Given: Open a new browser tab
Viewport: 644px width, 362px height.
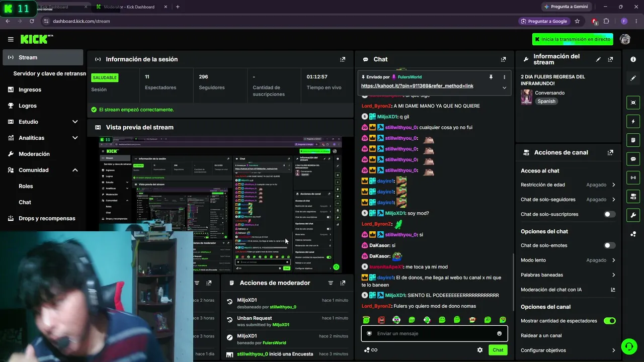Looking at the screenshot, I should (178, 7).
